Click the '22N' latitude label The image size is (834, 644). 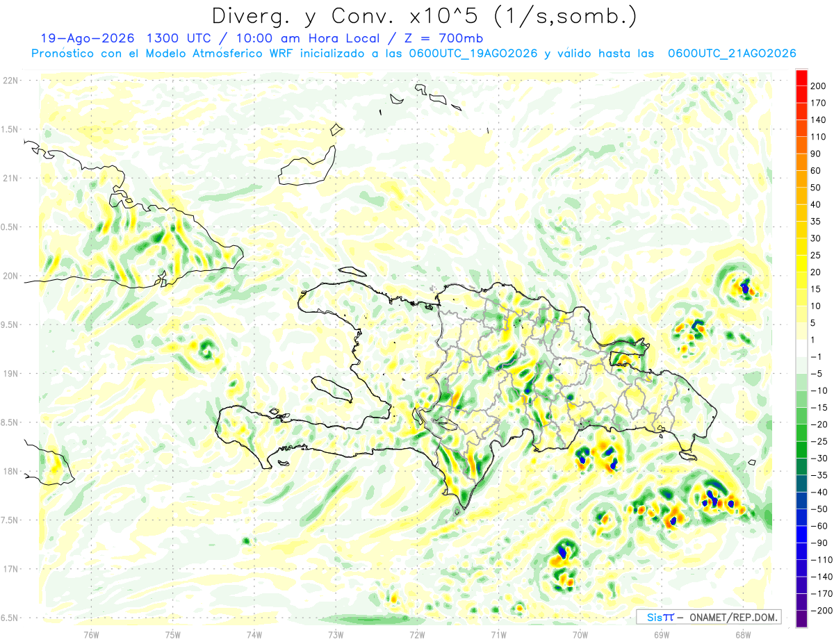[x=10, y=81]
